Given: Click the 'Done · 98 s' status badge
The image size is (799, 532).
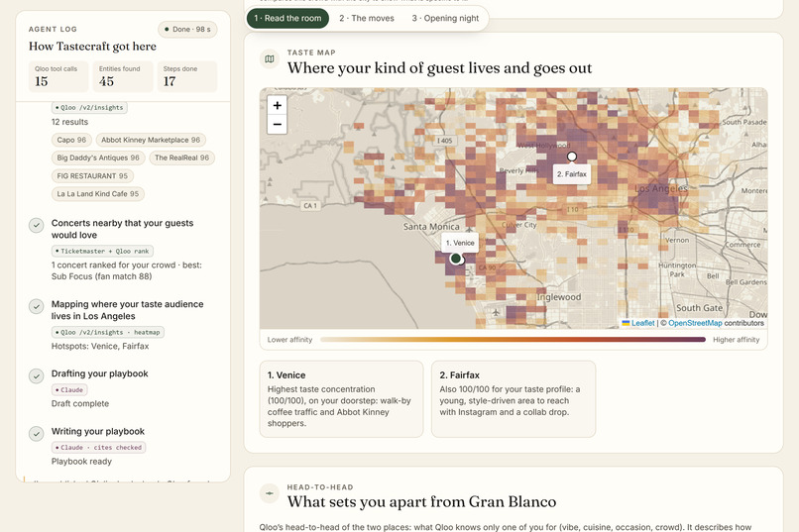Looking at the screenshot, I should click(187, 29).
